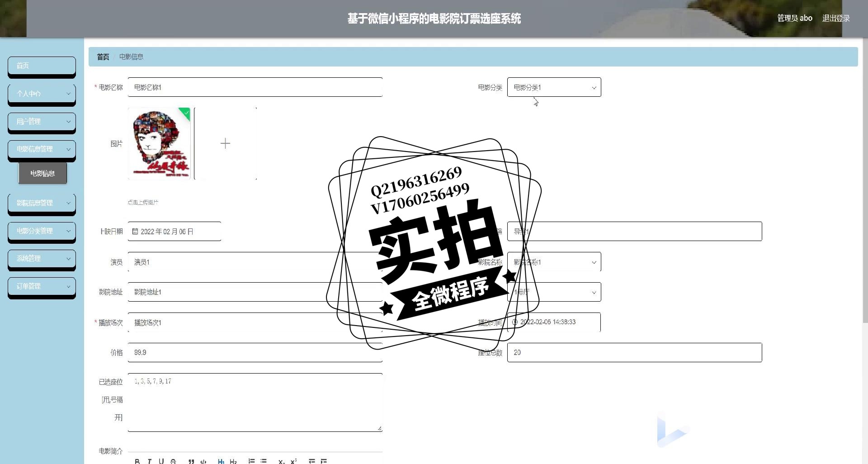Expand the 订单管理 sidebar menu
The image size is (868, 464).
click(x=42, y=286)
